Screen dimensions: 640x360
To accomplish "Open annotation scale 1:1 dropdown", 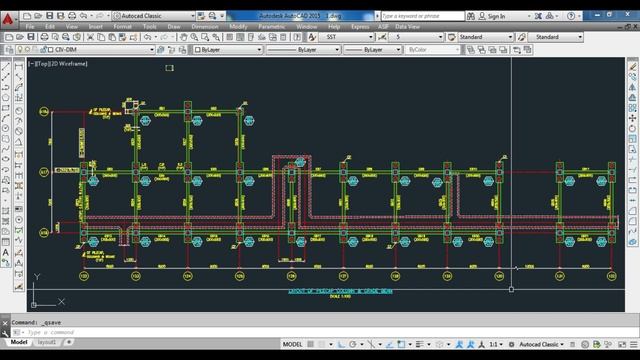I will (496, 344).
